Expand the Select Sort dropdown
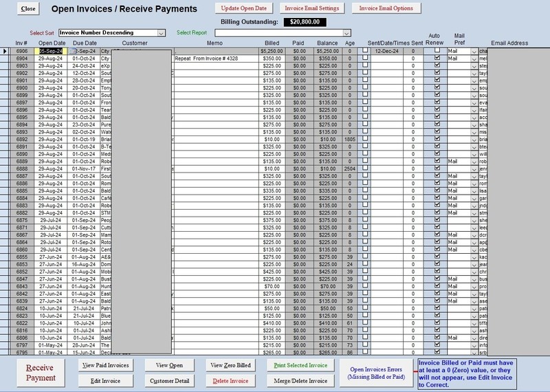550x392 pixels. tap(161, 33)
